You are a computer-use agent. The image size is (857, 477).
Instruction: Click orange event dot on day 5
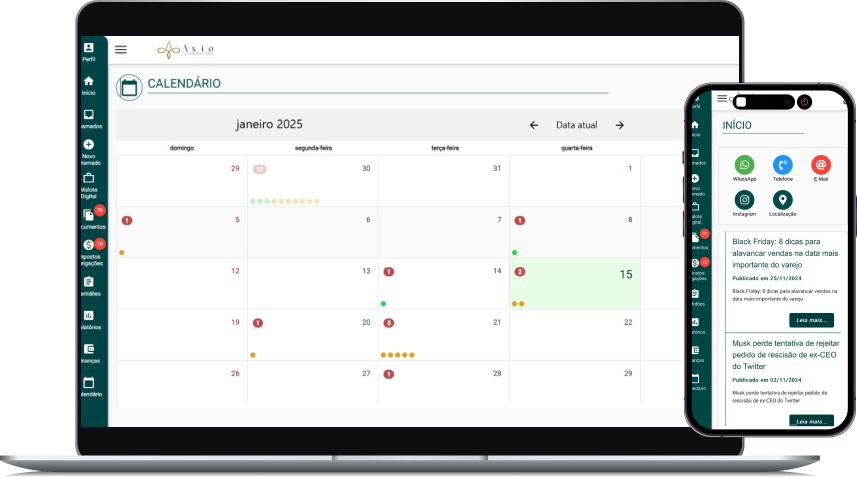pyautogui.click(x=121, y=252)
